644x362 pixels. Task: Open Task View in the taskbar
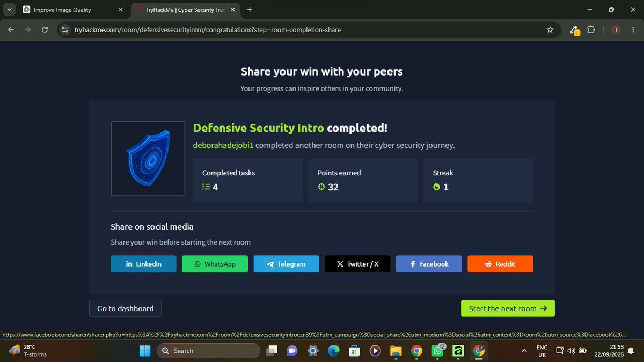pyautogui.click(x=272, y=351)
